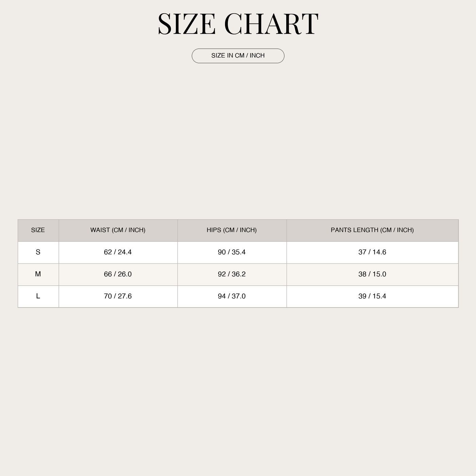Click waist value 70 / 27.6
This screenshot has height=476, width=476.
118,296
